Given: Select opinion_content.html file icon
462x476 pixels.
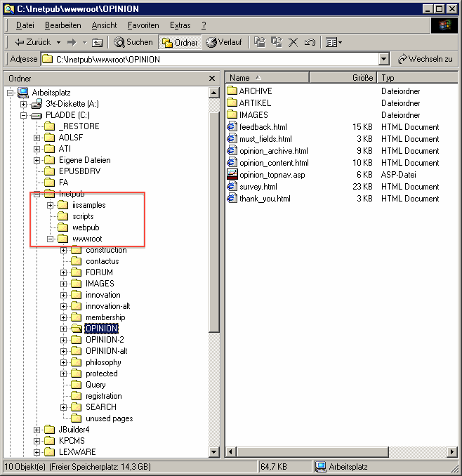Looking at the screenshot, I should (x=232, y=162).
